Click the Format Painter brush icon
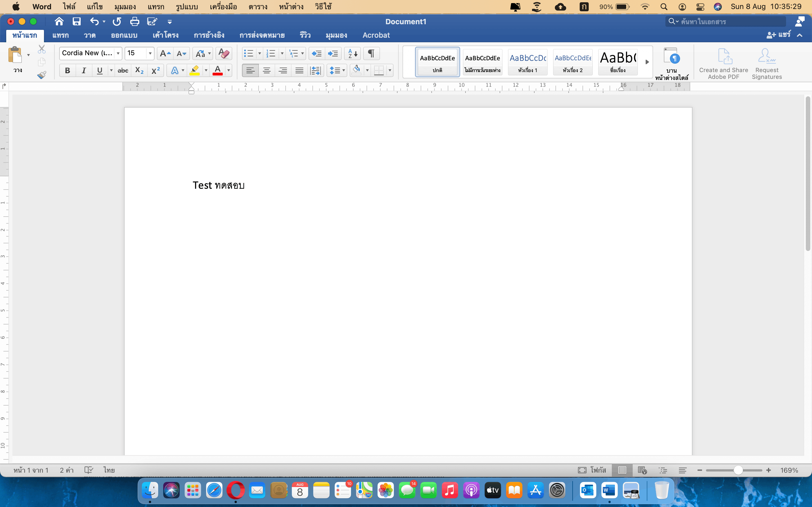 pos(42,75)
